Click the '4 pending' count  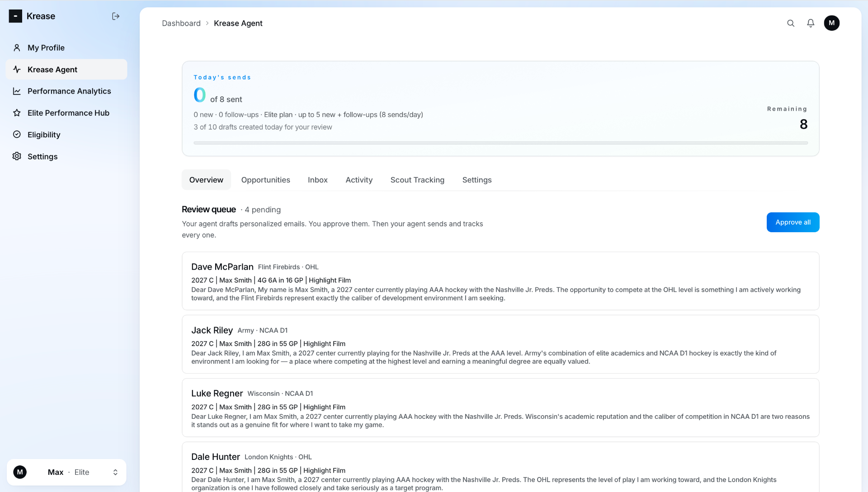click(263, 210)
